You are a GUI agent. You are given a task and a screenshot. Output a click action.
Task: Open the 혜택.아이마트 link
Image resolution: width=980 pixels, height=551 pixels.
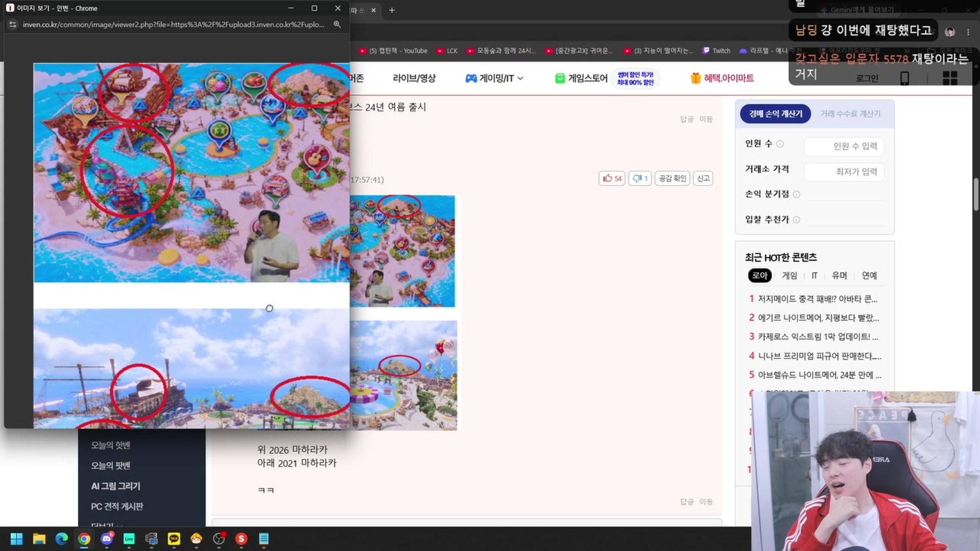coord(723,78)
